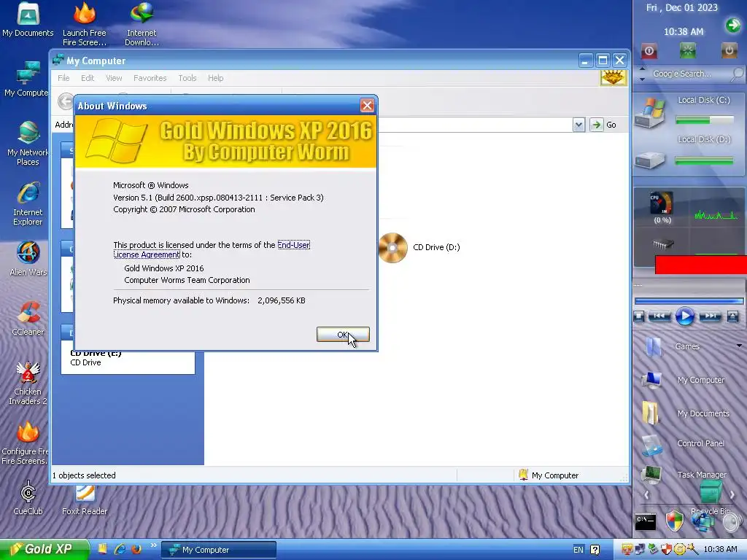Click sidebar left scroll arrow
The height and width of the screenshot is (560, 747).
[x=646, y=495]
